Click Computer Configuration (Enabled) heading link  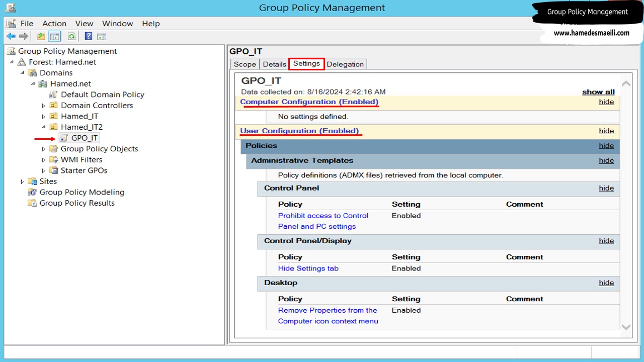point(309,102)
